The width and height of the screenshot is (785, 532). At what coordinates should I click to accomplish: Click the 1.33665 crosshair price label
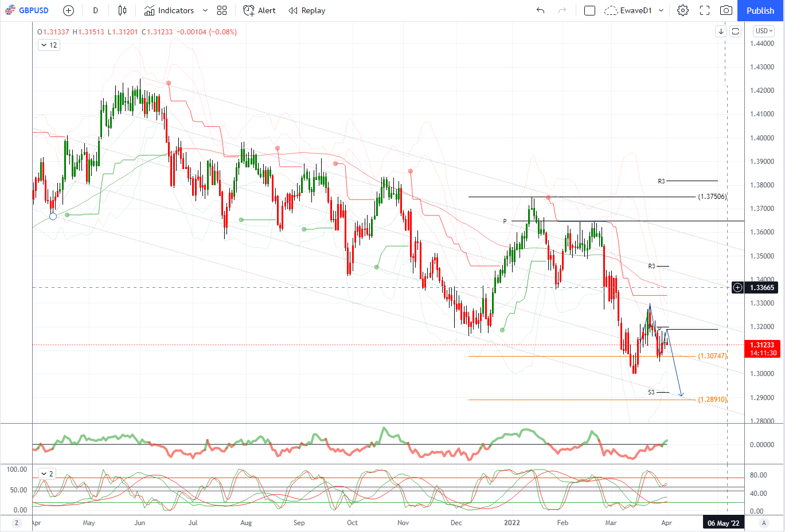pos(762,287)
